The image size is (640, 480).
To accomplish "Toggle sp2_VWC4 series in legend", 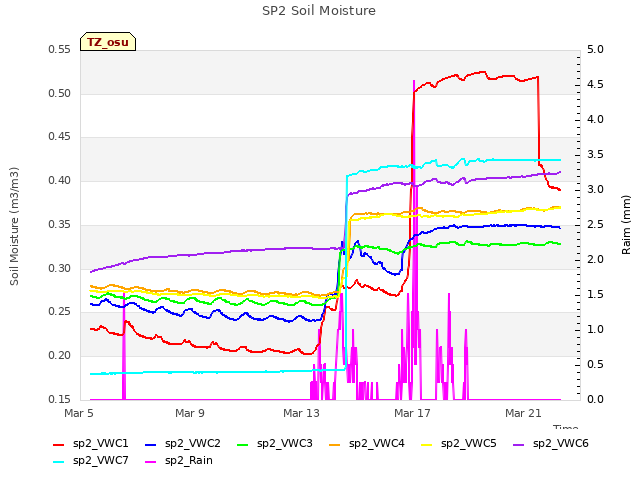I will pyautogui.click(x=367, y=444).
